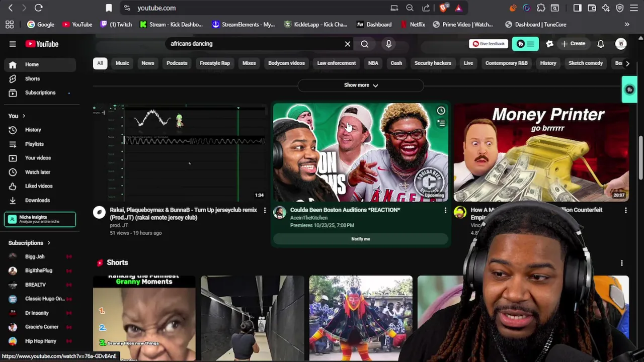Open the apps grid in bookmarks bar
The image size is (644, 362).
pos(10,24)
